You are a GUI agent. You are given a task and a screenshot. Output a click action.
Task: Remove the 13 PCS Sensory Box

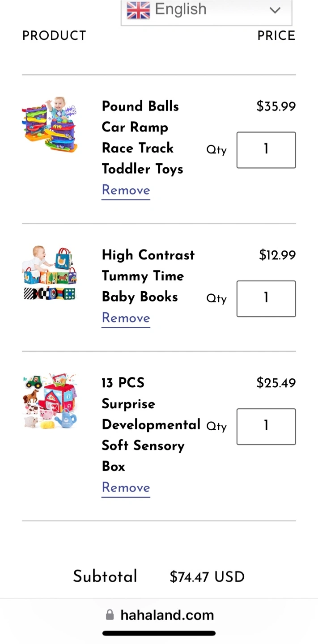[x=126, y=487]
